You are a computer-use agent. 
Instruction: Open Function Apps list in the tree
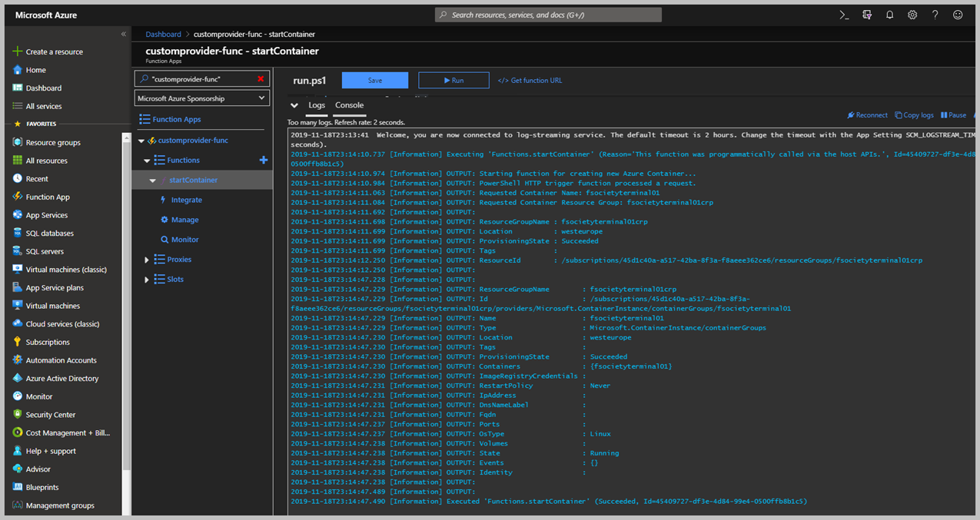pos(170,119)
